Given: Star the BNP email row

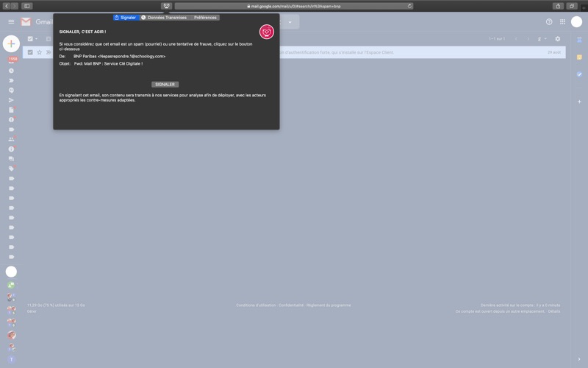Looking at the screenshot, I should (40, 52).
